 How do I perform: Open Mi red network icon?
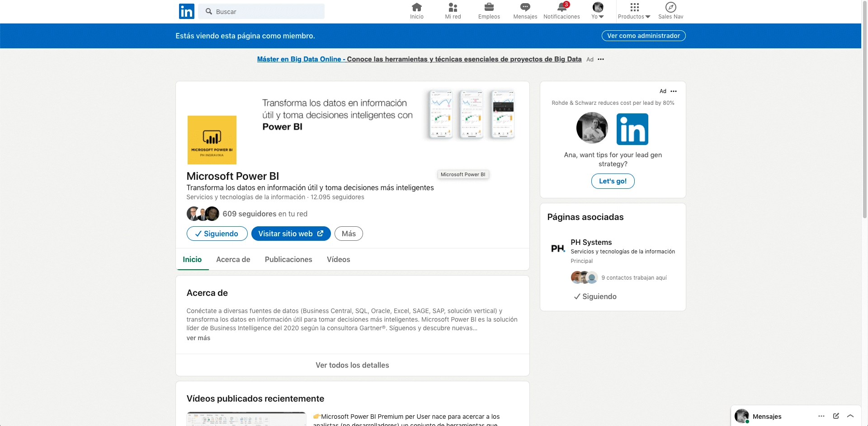point(453,8)
